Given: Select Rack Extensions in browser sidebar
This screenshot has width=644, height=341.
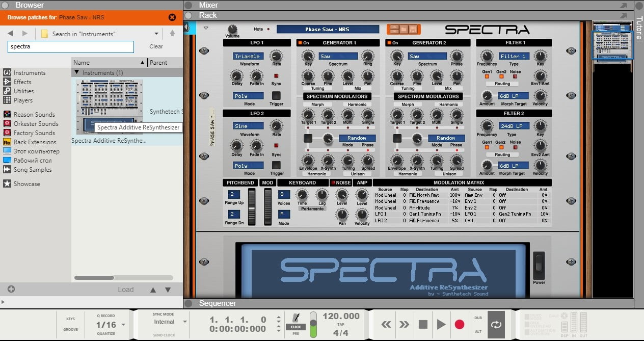Looking at the screenshot, I should click(35, 142).
